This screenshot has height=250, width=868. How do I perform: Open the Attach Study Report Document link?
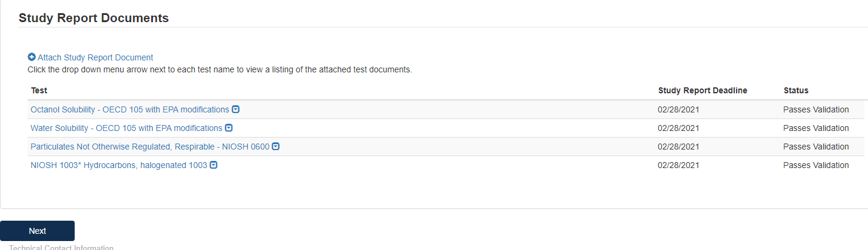click(96, 57)
